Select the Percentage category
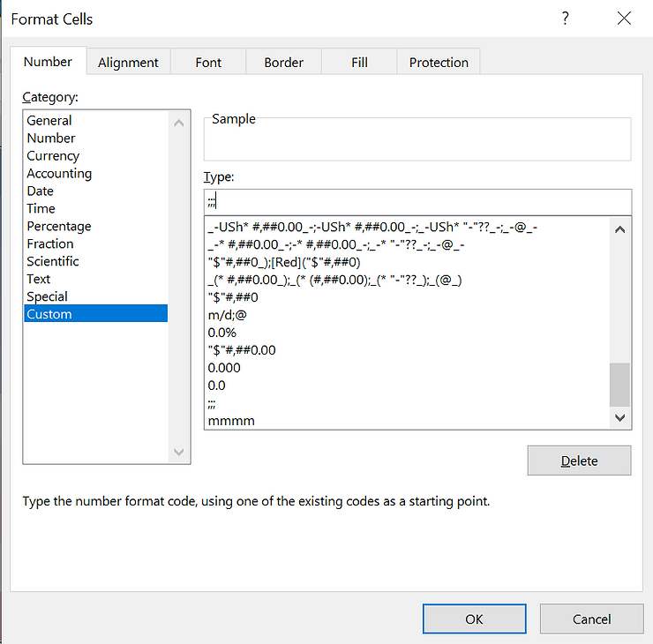Viewport: 653px width, 644px height. (58, 227)
